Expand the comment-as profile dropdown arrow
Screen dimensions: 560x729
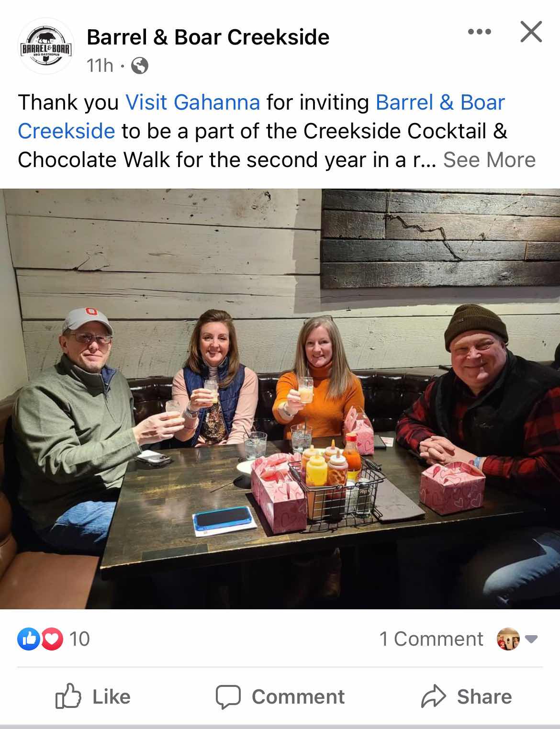point(531,639)
